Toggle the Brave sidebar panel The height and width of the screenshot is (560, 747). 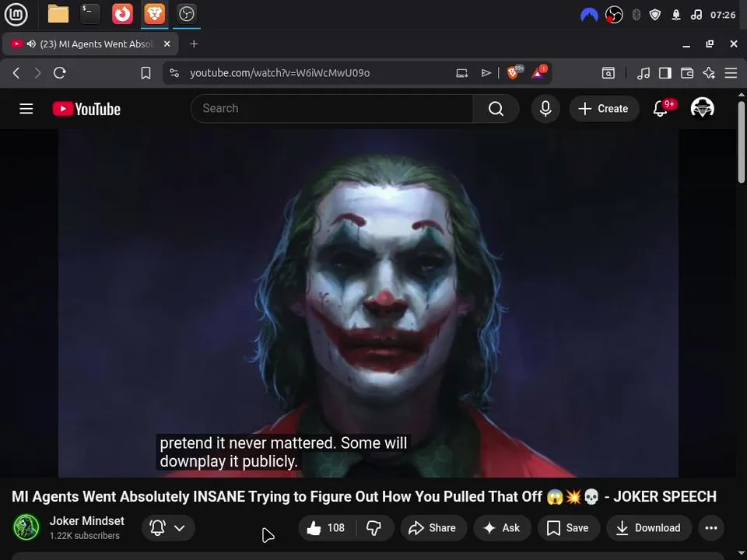pos(665,73)
